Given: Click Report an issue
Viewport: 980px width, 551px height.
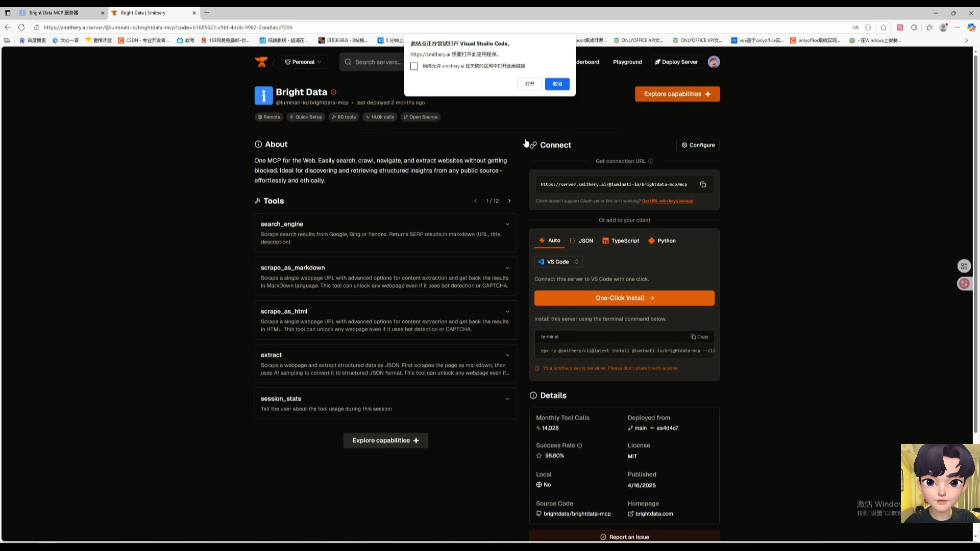Looking at the screenshot, I should [624, 537].
